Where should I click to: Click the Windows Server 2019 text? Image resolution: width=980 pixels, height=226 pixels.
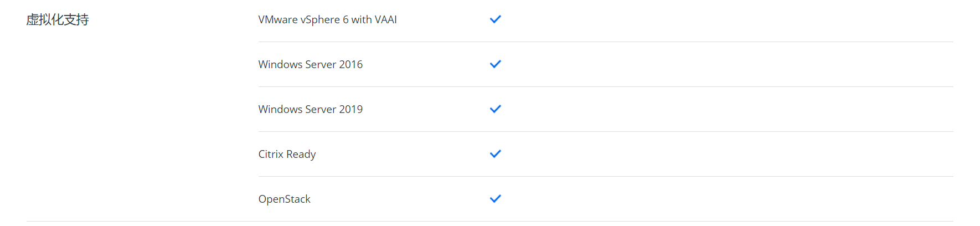[x=310, y=110]
